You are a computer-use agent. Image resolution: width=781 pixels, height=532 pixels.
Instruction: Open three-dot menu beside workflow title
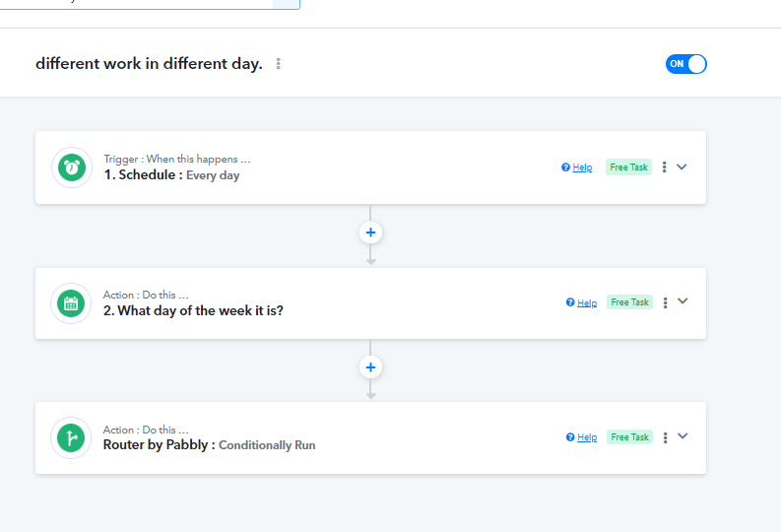tap(279, 64)
